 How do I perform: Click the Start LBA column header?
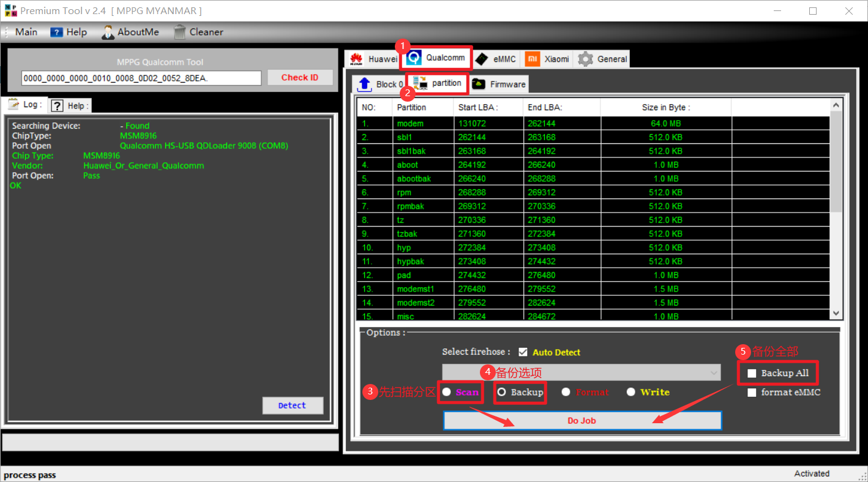(488, 107)
